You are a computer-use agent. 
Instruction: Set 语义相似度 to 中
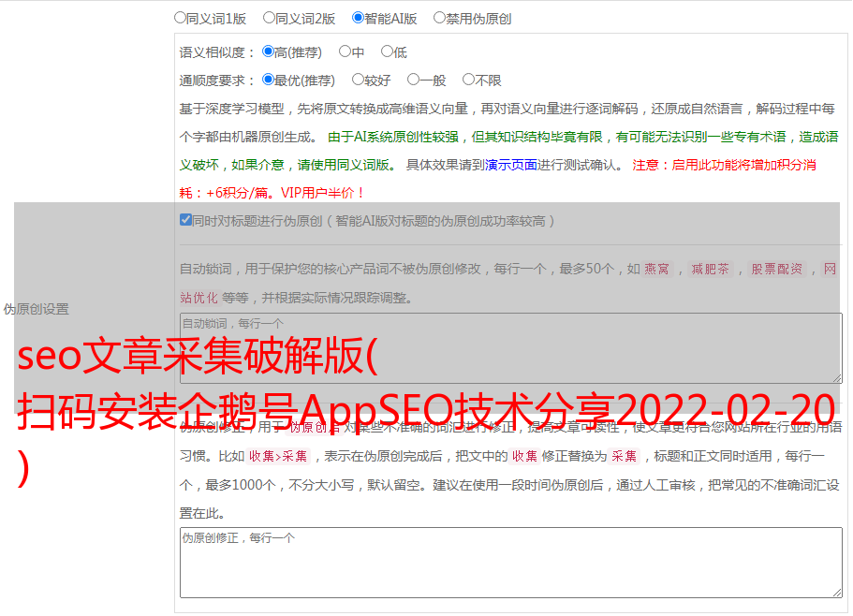[x=345, y=51]
